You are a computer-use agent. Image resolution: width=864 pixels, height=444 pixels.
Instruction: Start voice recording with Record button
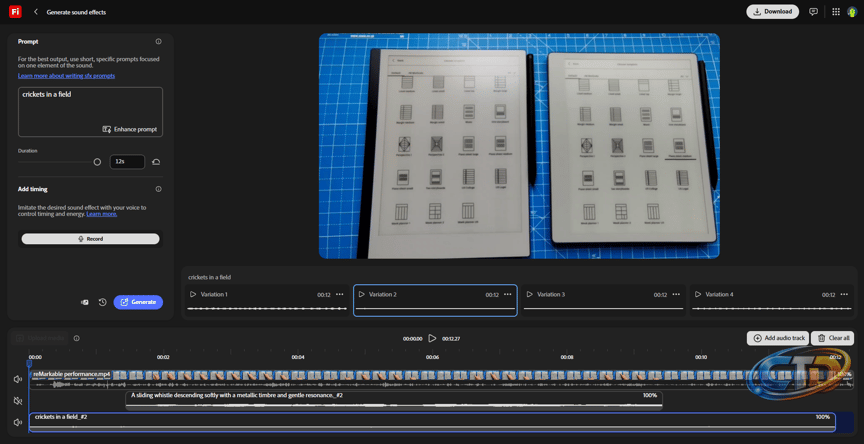pos(90,239)
